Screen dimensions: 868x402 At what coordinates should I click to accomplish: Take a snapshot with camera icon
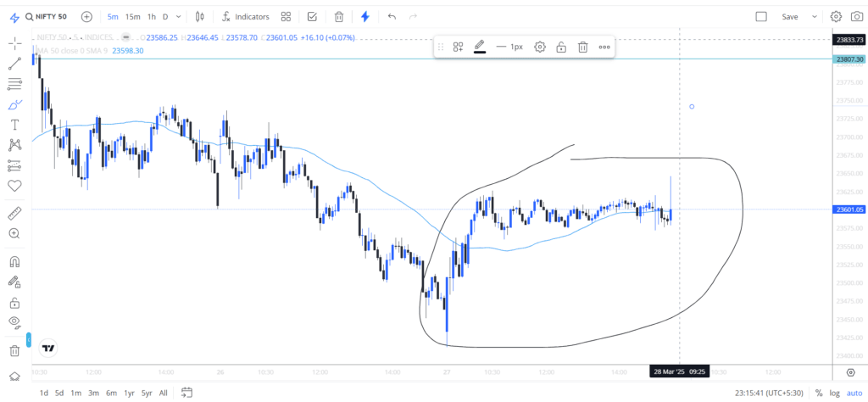point(856,17)
